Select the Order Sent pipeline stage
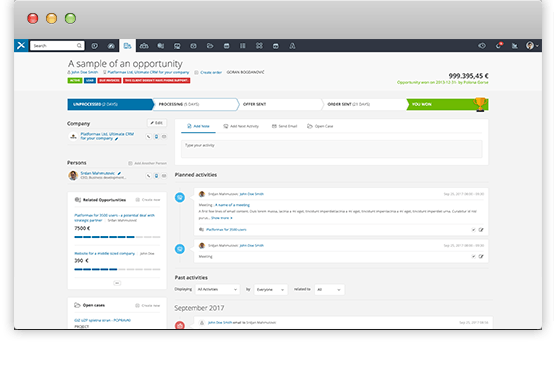This screenshot has width=555, height=370. click(365, 104)
